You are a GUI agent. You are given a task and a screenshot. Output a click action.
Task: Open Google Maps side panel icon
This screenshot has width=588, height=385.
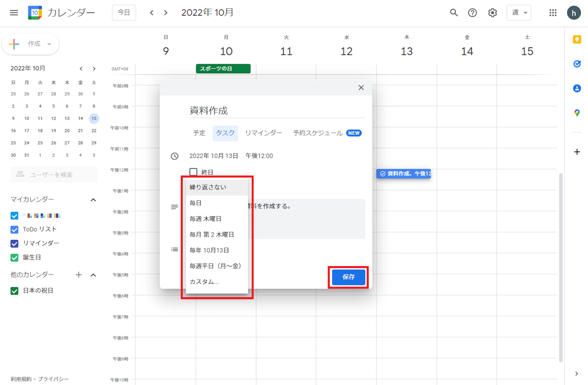[x=577, y=113]
